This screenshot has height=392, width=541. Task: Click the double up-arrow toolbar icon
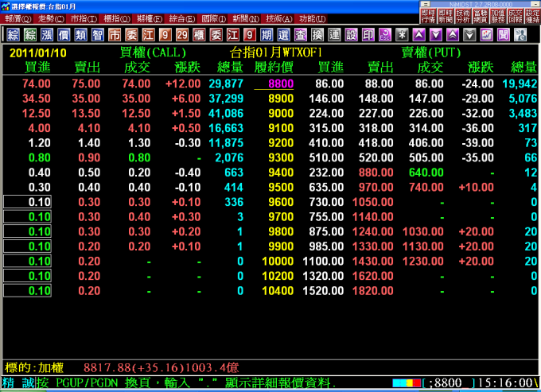[x=453, y=35]
